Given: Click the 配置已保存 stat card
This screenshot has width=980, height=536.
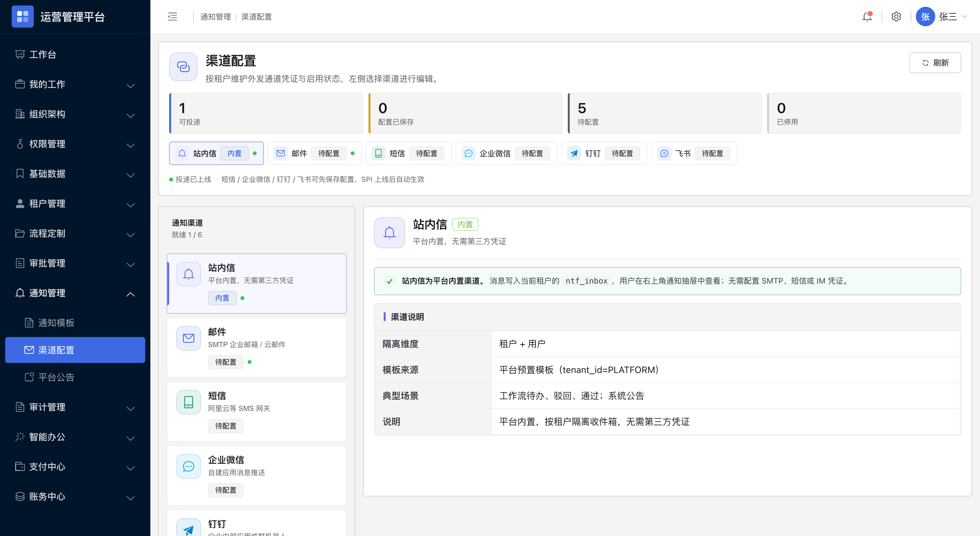Looking at the screenshot, I should click(465, 113).
